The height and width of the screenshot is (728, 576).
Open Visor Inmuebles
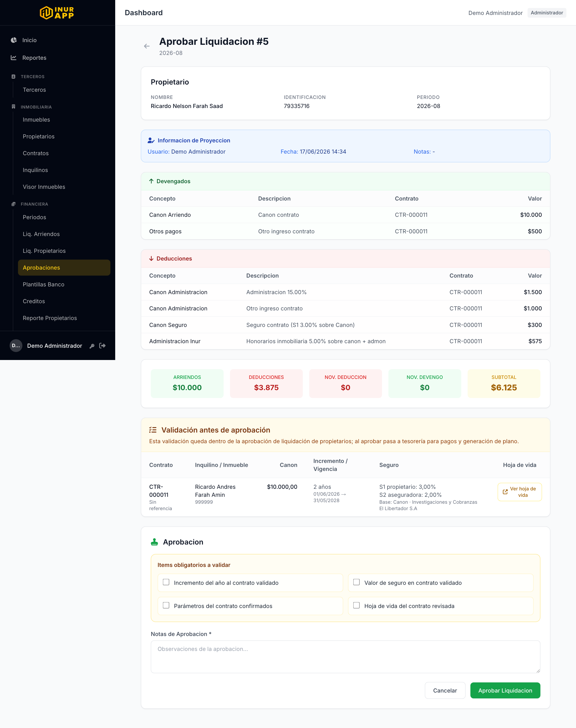point(64,187)
